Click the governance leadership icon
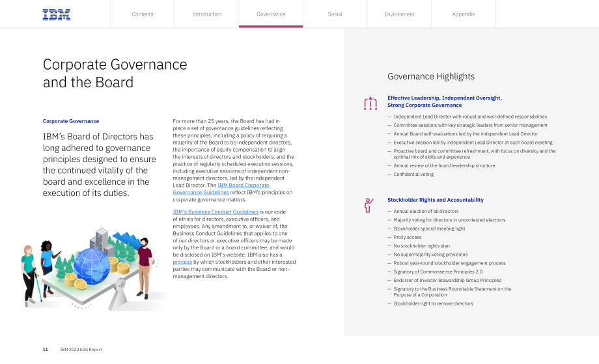Image resolution: width=599 pixels, height=364 pixels. (370, 104)
